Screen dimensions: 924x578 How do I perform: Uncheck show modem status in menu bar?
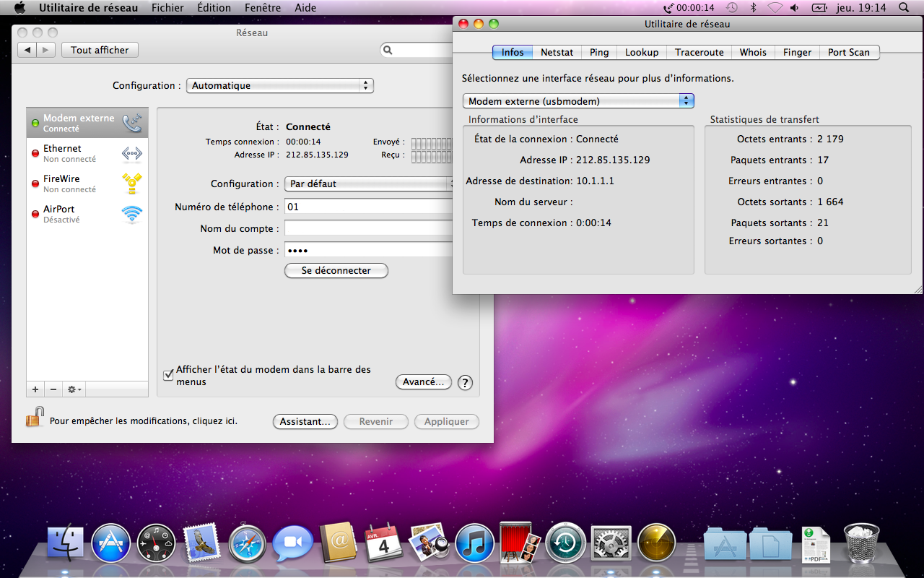pos(168,375)
